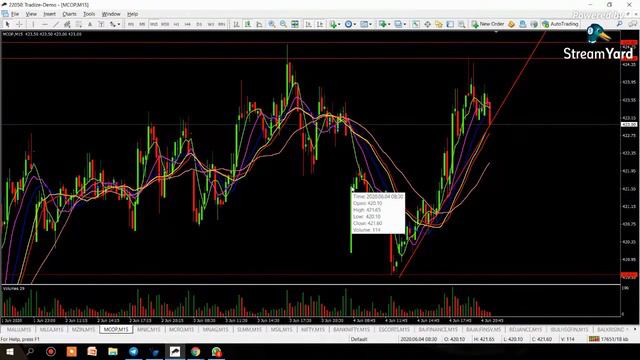Screen dimensions: 640x360
Task: Open the View menu
Action: [31, 14]
